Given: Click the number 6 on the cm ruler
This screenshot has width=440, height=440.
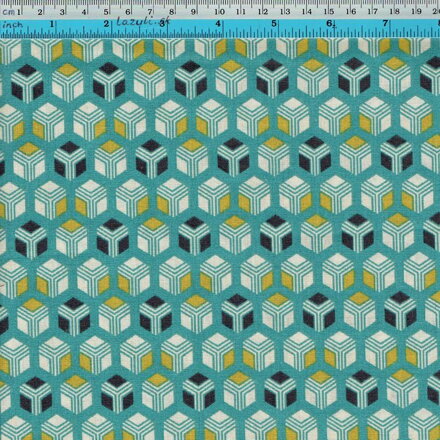Looking at the screenshot, I should click(128, 12).
